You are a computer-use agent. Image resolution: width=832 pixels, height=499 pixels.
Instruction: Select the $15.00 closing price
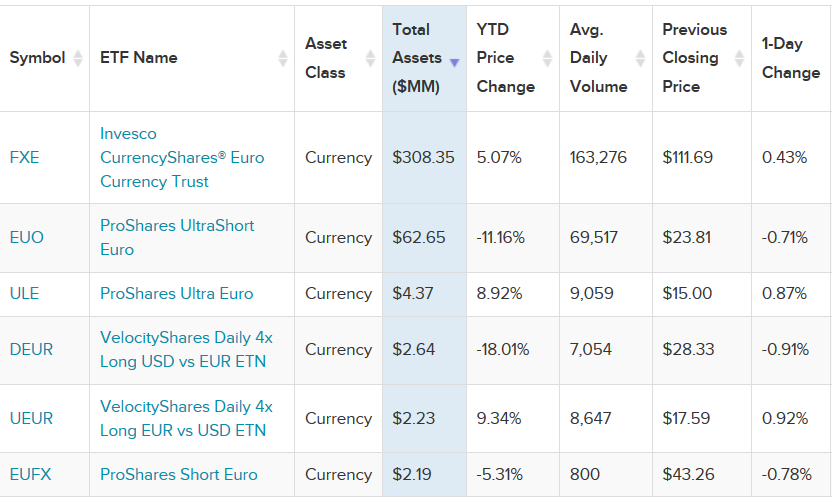(x=687, y=294)
